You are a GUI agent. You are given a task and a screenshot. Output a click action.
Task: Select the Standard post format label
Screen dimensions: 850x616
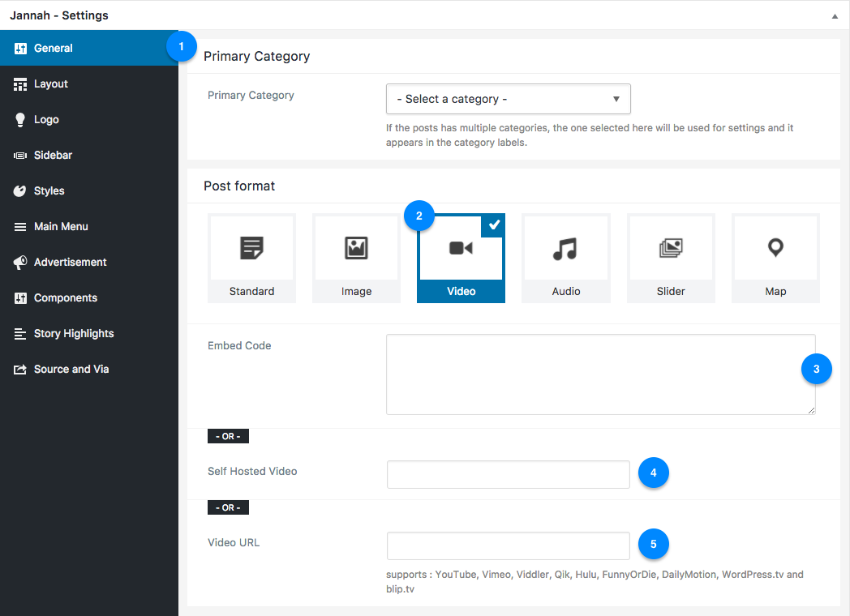[x=251, y=292]
